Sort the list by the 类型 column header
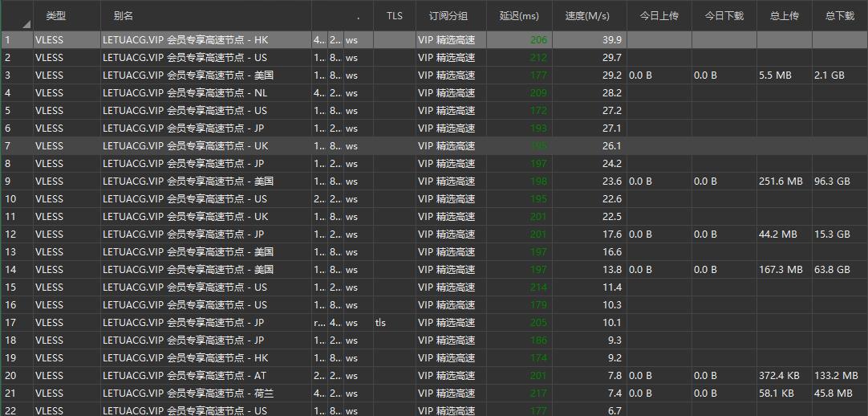The width and height of the screenshot is (868, 416). 55,15
